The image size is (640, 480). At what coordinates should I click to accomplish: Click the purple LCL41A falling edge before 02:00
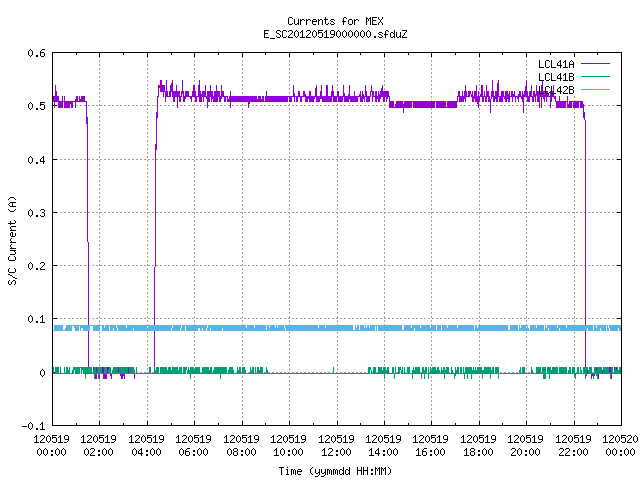pyautogui.click(x=87, y=237)
